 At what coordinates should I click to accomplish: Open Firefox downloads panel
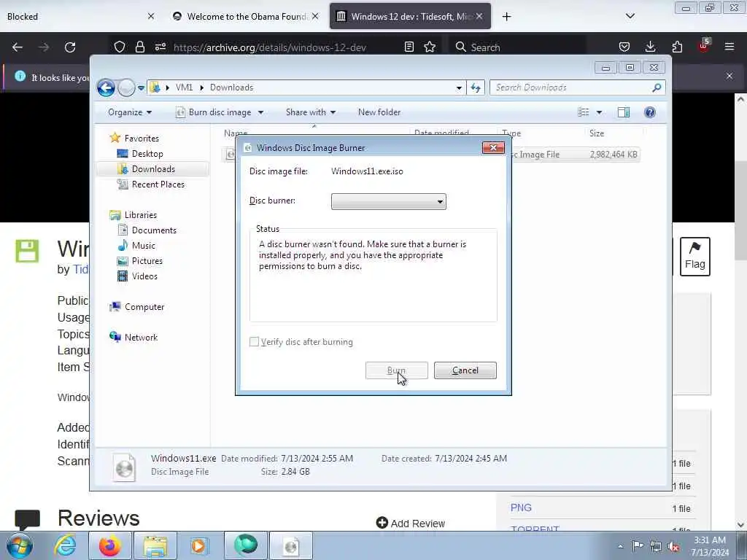point(650,47)
